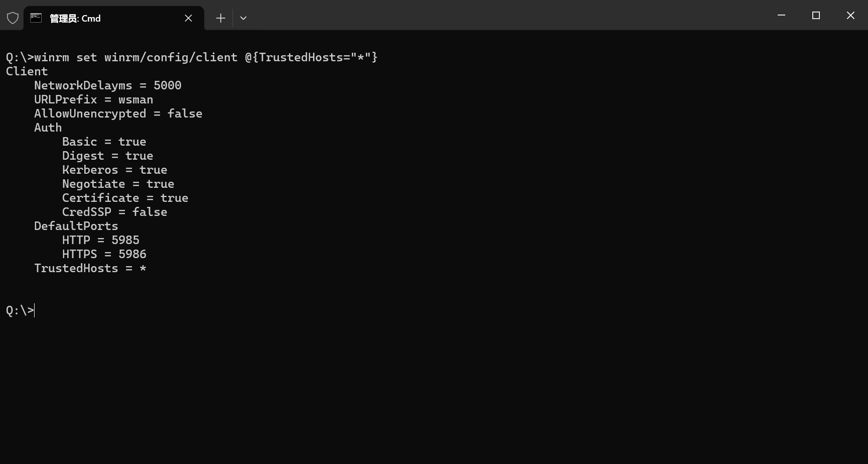This screenshot has height=464, width=868.
Task: Click the URLPrefix = wsman line
Action: click(x=94, y=99)
